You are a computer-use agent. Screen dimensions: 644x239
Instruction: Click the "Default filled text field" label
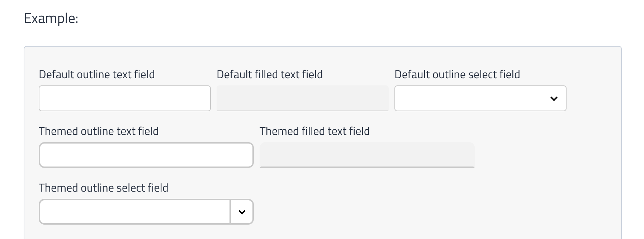[x=270, y=75]
